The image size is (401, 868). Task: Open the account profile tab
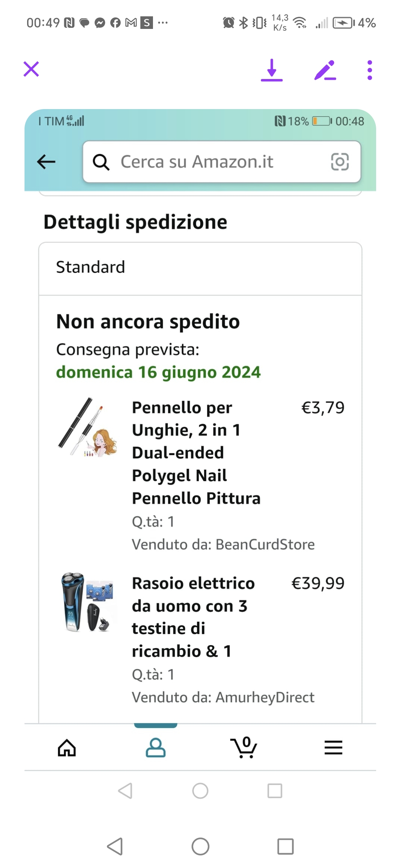pos(156,747)
